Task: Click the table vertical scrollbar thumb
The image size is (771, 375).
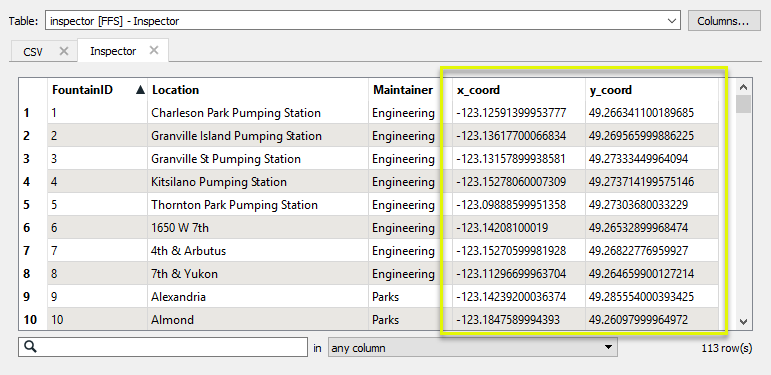Action: tap(743, 104)
